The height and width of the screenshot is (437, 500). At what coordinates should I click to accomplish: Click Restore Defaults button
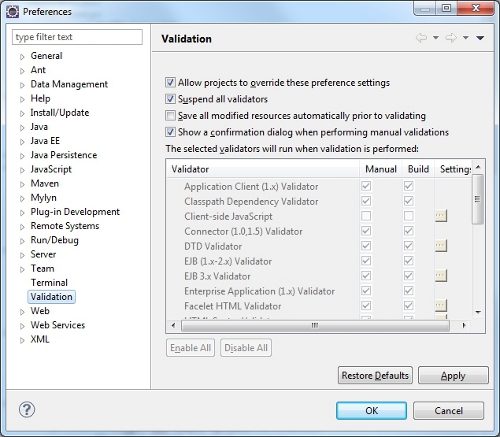[x=375, y=375]
